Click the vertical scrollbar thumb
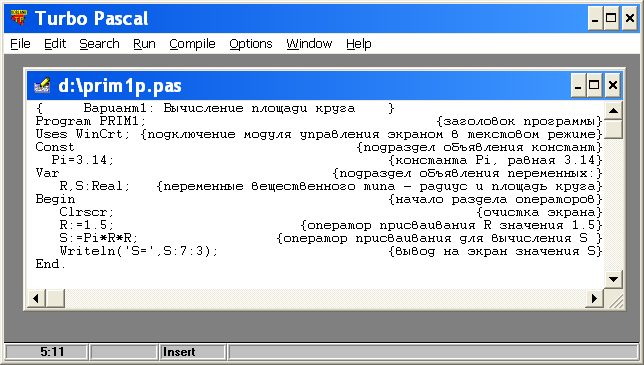The width and height of the screenshot is (644, 365). [x=613, y=129]
